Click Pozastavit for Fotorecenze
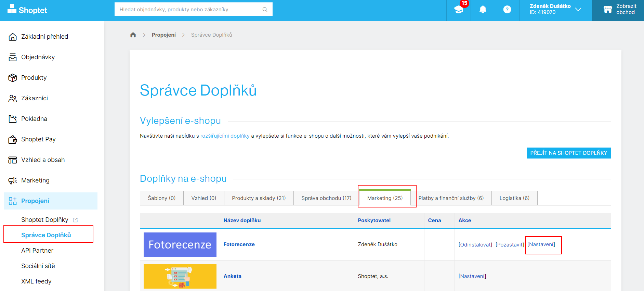The image size is (644, 291). point(510,244)
